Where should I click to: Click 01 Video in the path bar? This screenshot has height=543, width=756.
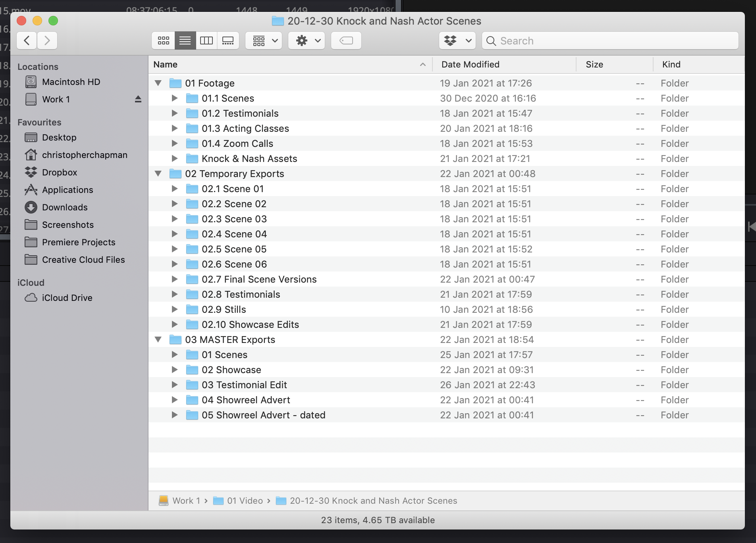238,501
